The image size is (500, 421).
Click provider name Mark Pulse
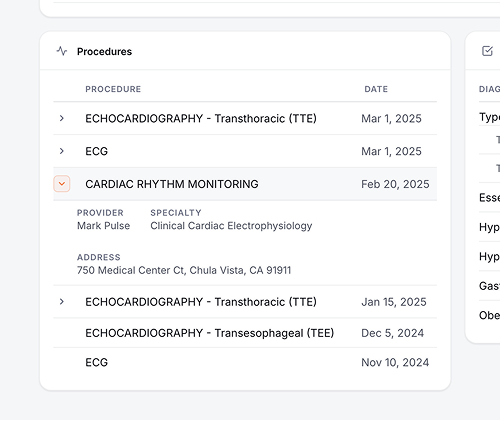[x=103, y=226]
